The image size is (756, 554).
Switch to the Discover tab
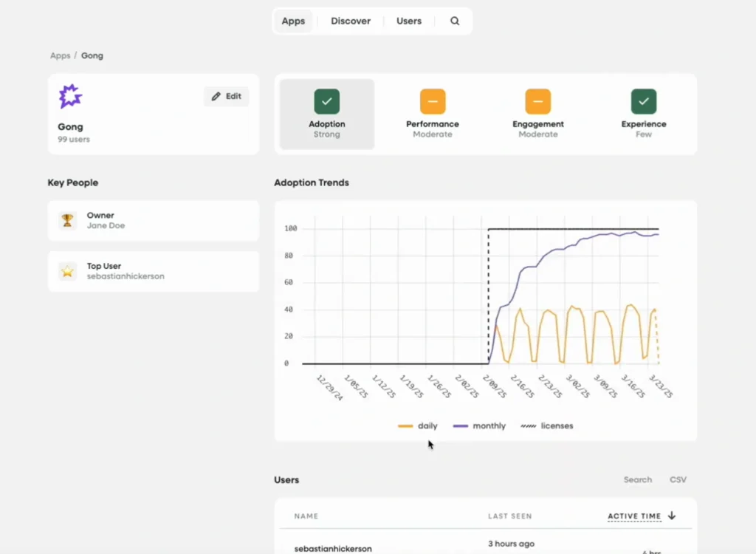click(x=351, y=21)
